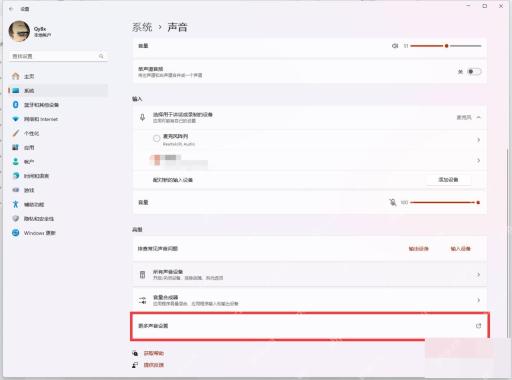
Task: Mute output using the speaker icon beside the volume slider
Action: tap(395, 46)
